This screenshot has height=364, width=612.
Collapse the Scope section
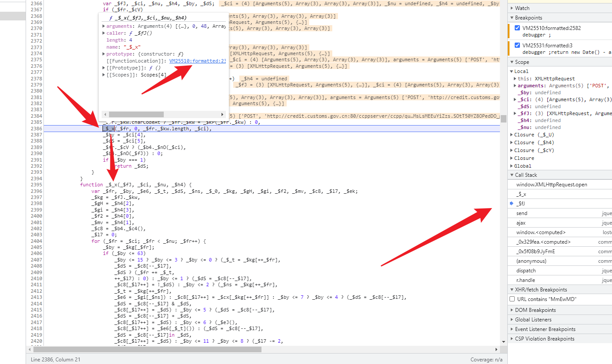511,62
